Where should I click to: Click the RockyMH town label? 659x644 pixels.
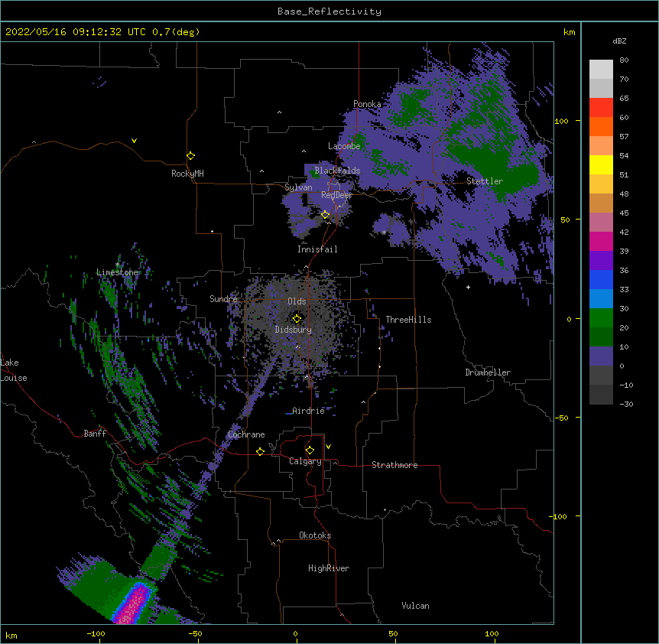tap(187, 174)
